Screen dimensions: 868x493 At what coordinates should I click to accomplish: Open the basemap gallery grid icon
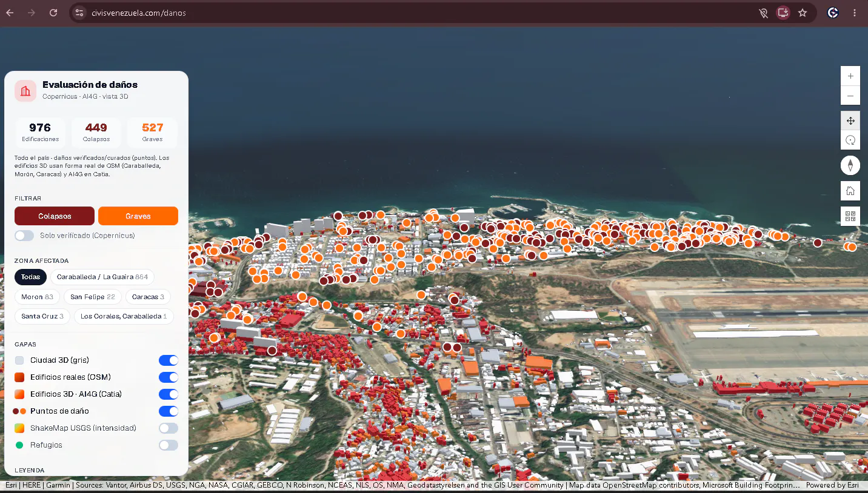tap(850, 216)
